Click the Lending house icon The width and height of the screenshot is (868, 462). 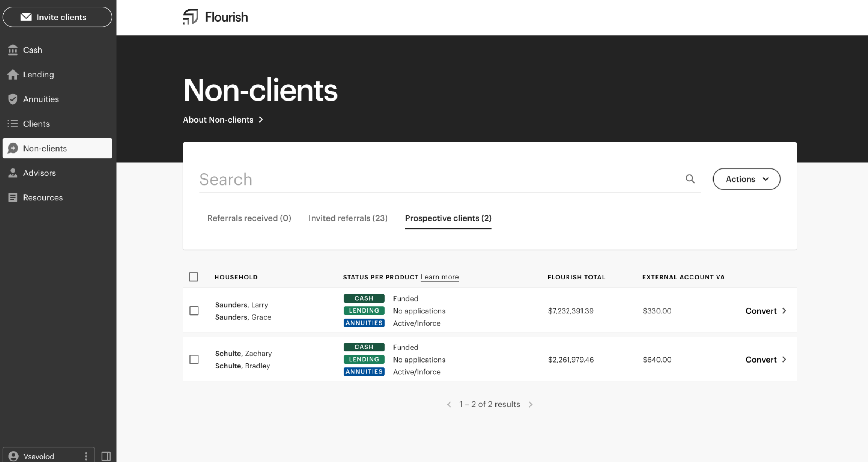click(x=13, y=74)
